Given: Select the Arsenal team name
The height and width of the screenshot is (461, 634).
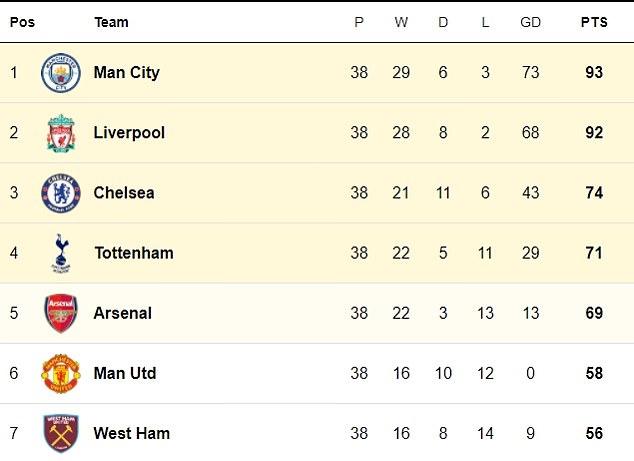Looking at the screenshot, I should click(x=123, y=313).
